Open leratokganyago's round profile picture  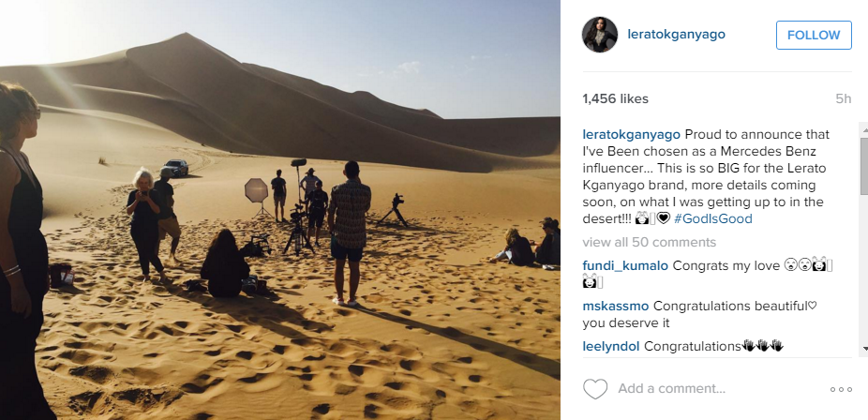tap(600, 35)
